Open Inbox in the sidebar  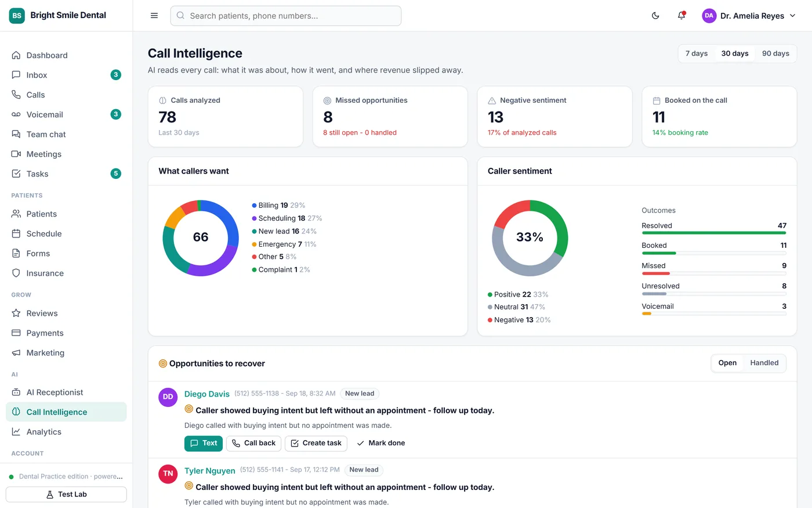click(x=66, y=75)
